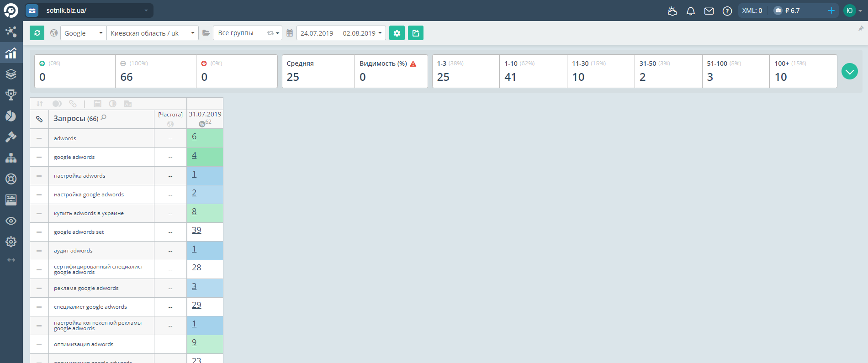This screenshot has height=363, width=868.
Task: Expand sidebar with the double arrow icon
Action: pyautogui.click(x=11, y=260)
